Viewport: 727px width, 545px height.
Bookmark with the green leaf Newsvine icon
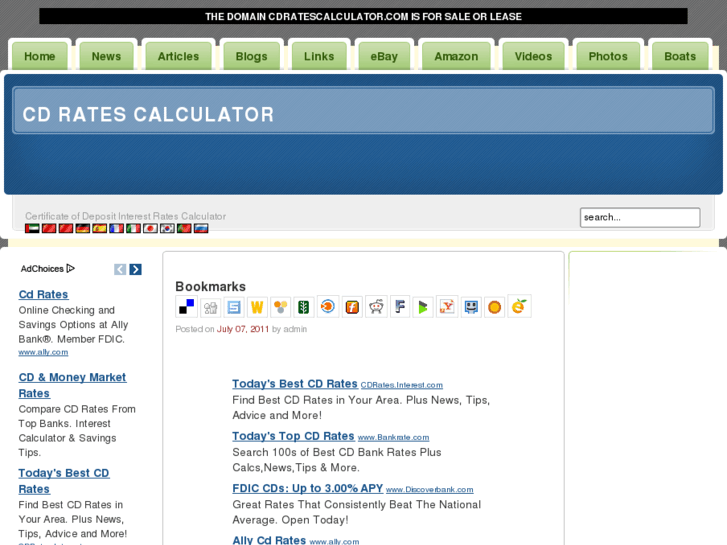click(x=305, y=307)
